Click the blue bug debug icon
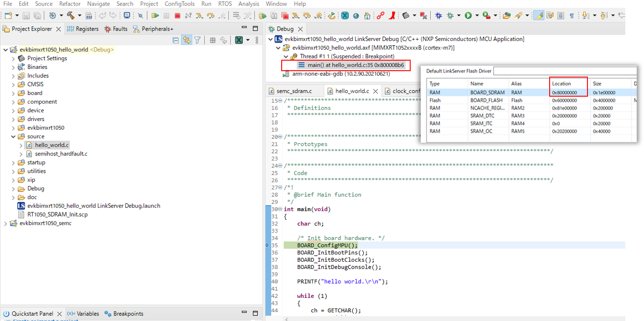The width and height of the screenshot is (644, 321). coord(438,16)
